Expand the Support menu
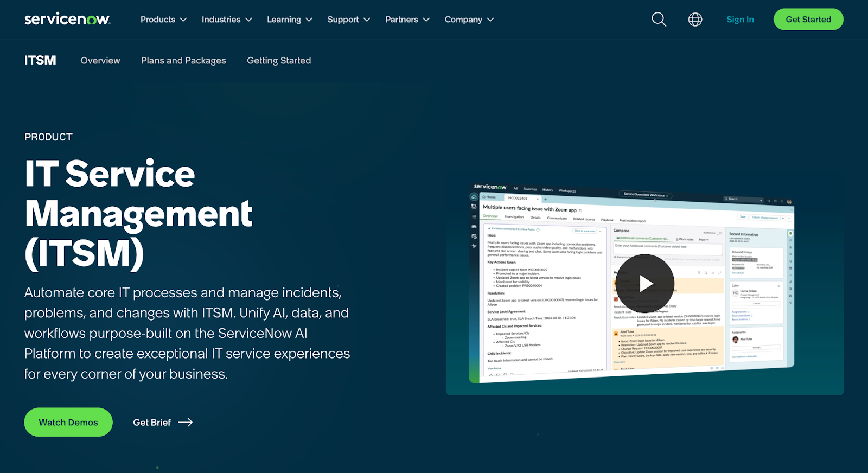This screenshot has width=868, height=473. pyautogui.click(x=349, y=20)
